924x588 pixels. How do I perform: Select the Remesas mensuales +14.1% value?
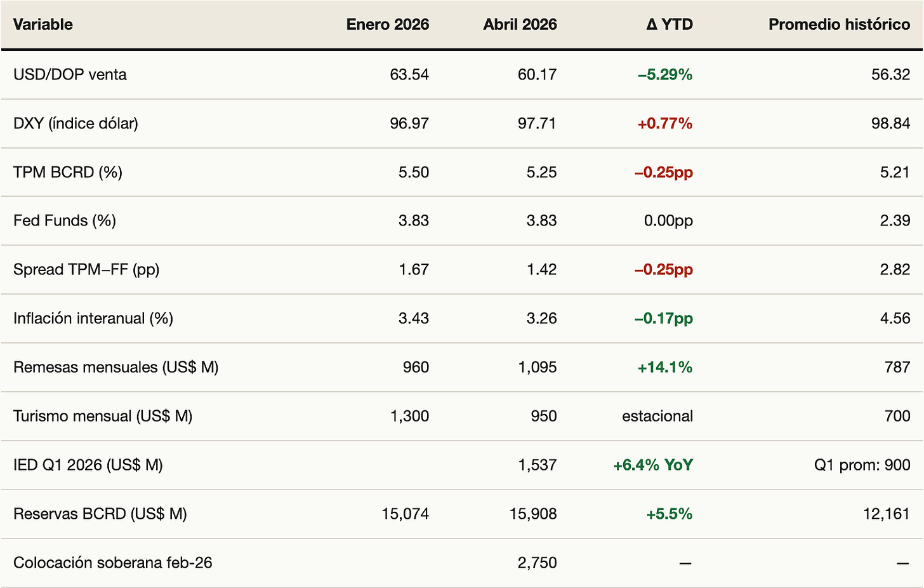coord(665,367)
